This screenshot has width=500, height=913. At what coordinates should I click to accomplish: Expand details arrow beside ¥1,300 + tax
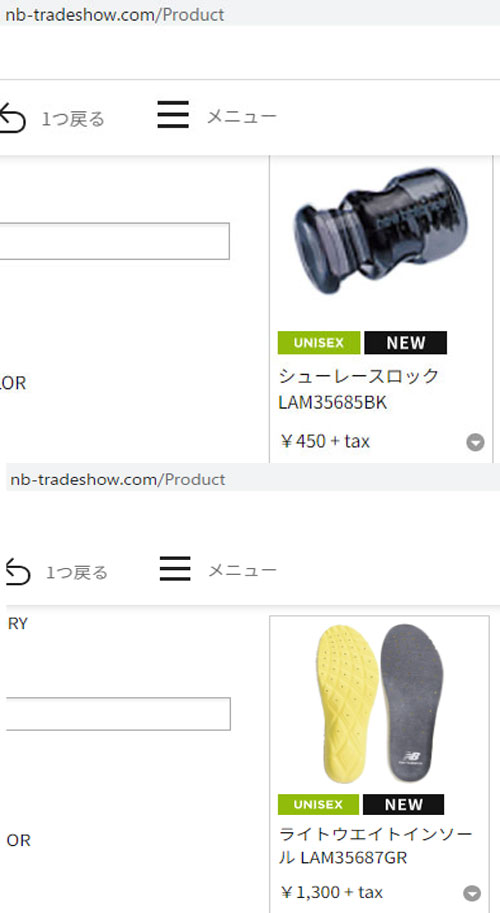(x=472, y=893)
